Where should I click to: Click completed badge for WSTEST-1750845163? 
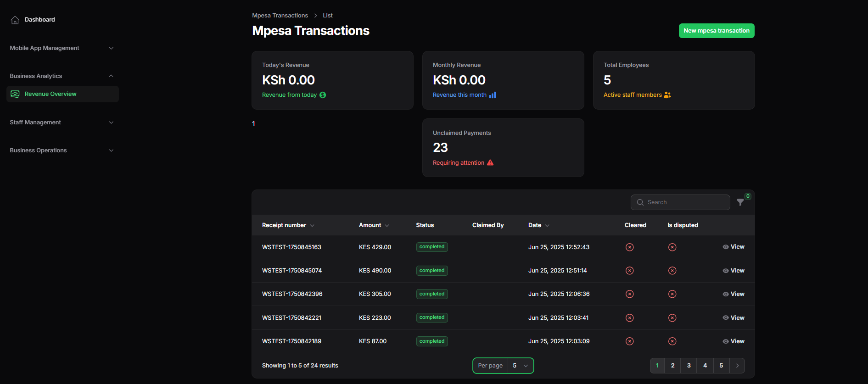click(432, 247)
